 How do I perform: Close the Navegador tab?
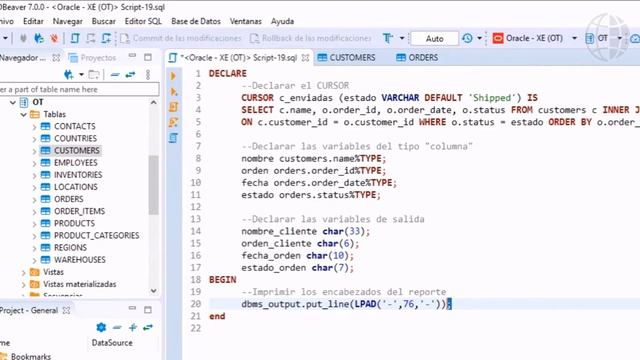(56, 58)
